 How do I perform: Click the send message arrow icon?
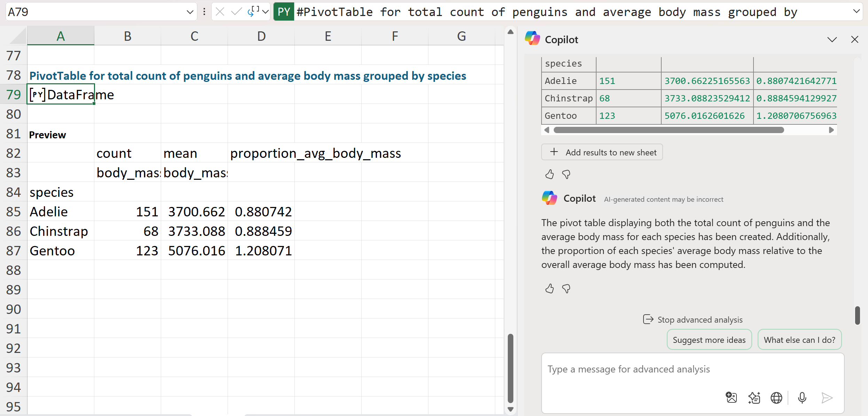point(827,398)
